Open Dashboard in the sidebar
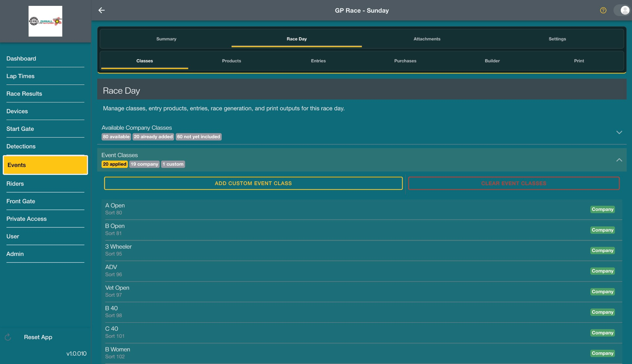 tap(45, 59)
